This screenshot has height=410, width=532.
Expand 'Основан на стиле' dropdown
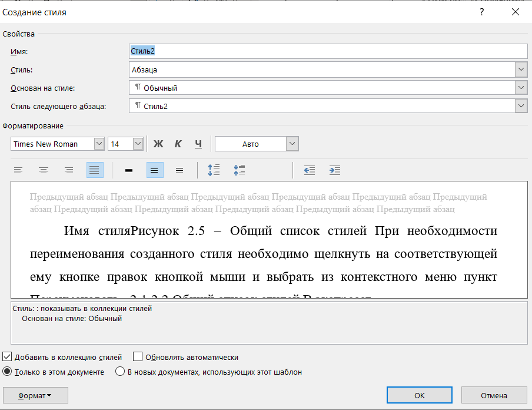(x=521, y=88)
